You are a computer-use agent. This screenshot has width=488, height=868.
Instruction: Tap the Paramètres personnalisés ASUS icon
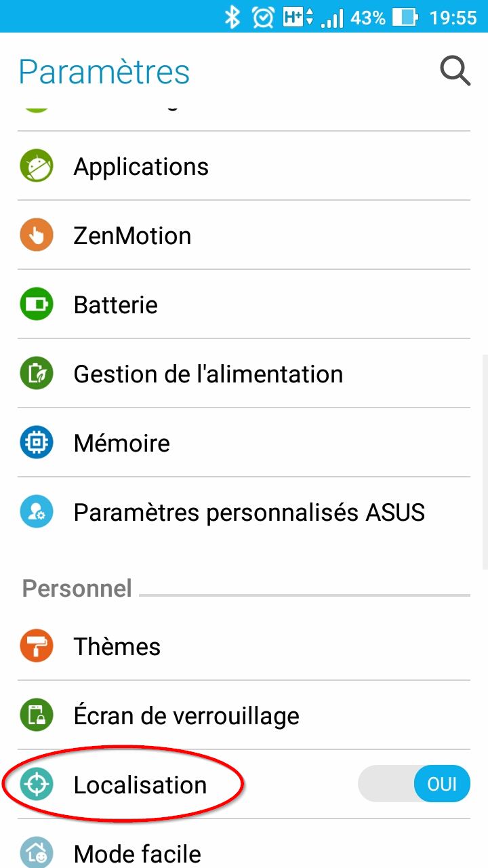(37, 512)
